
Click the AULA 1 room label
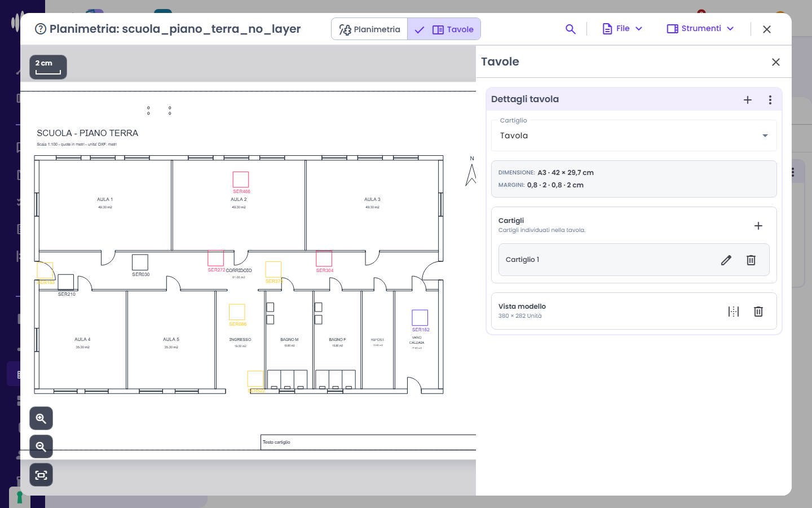105,199
